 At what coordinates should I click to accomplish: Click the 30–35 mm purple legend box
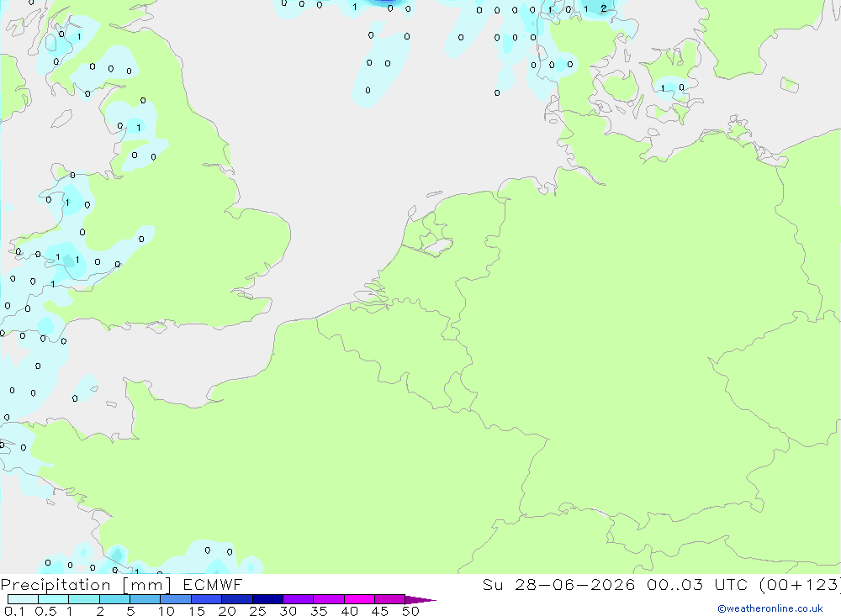click(299, 599)
